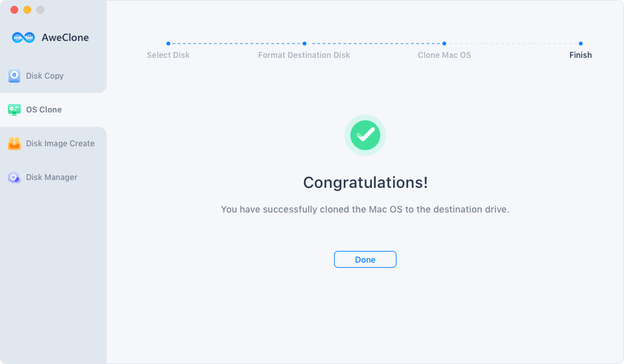The width and height of the screenshot is (624, 364).
Task: Click the Select Disk step dot
Action: click(168, 44)
